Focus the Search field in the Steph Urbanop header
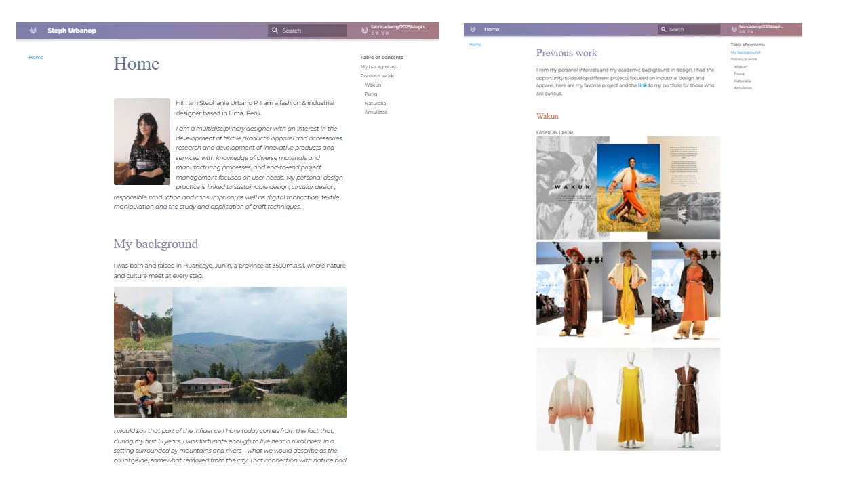This screenshot has width=868, height=488. click(x=308, y=30)
